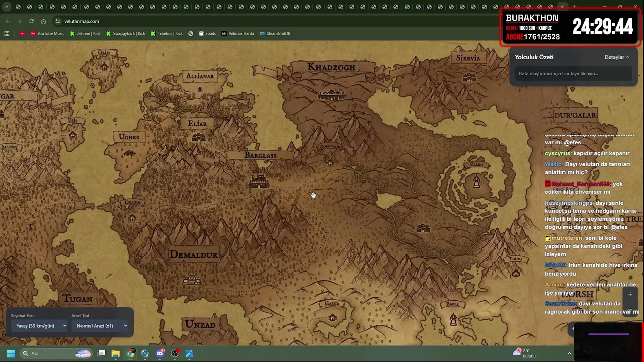
Task: Click the Eliar label on the map
Action: tap(197, 124)
